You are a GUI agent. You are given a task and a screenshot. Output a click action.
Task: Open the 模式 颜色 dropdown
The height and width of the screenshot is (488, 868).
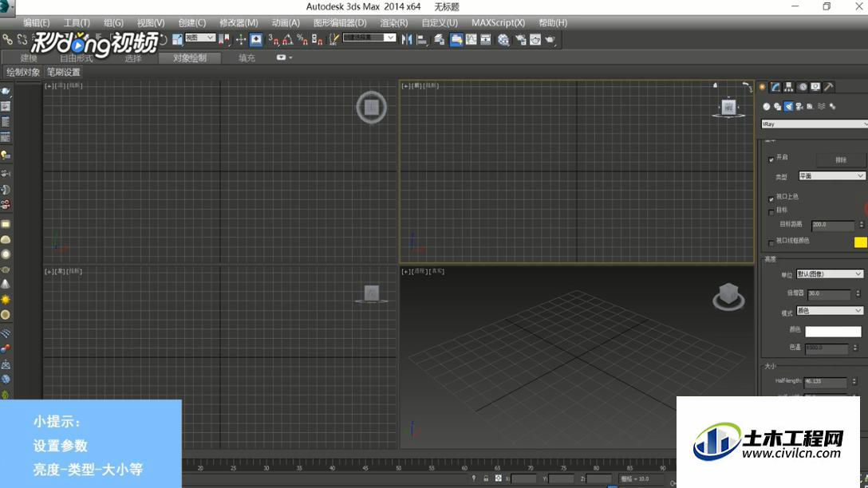[x=829, y=311]
